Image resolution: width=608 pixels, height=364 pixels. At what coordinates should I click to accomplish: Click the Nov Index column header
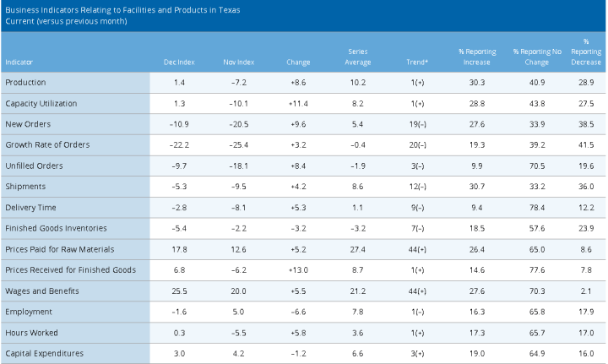238,62
